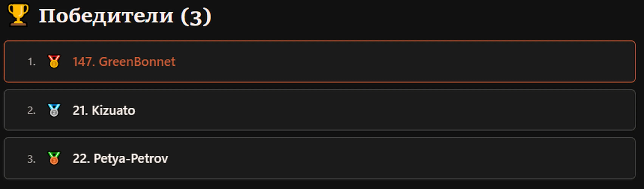
Task: Select the second-place winner card
Action: pyautogui.click(x=320, y=110)
